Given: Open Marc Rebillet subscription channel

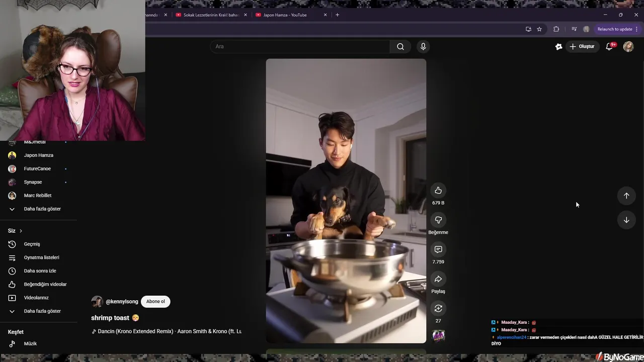Looking at the screenshot, I should click(x=38, y=196).
